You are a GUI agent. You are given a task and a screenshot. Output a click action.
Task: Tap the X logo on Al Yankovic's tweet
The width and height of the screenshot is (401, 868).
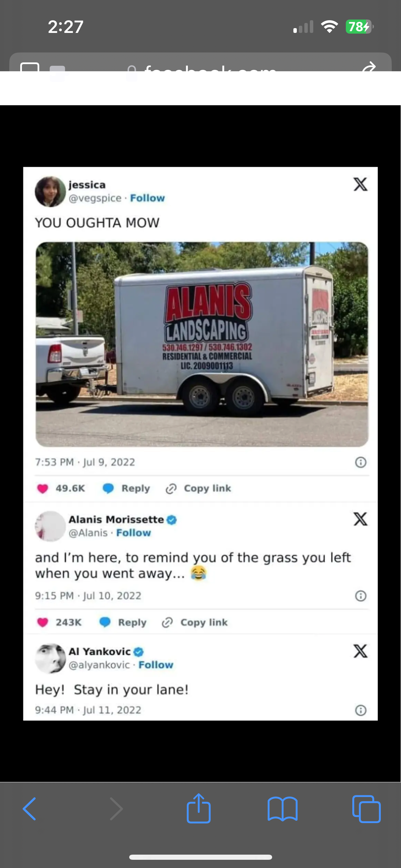pos(360,651)
